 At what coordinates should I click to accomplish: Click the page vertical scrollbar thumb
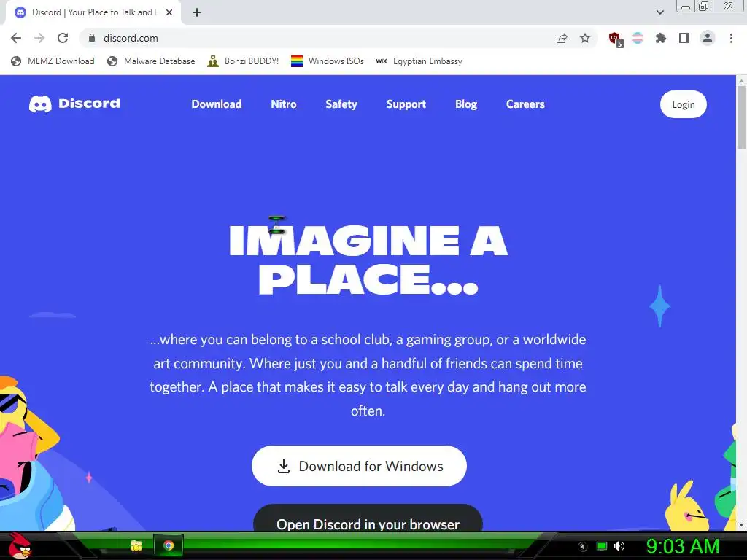pos(741,117)
